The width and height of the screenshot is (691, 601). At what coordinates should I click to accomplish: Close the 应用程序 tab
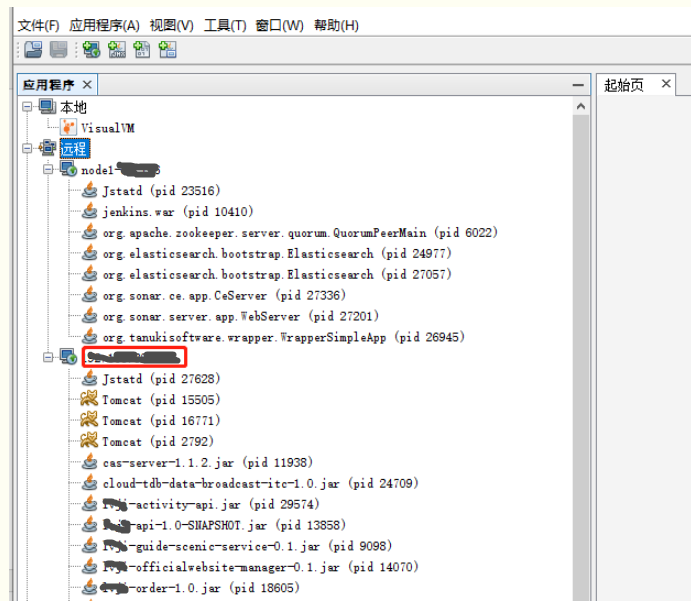[87, 85]
